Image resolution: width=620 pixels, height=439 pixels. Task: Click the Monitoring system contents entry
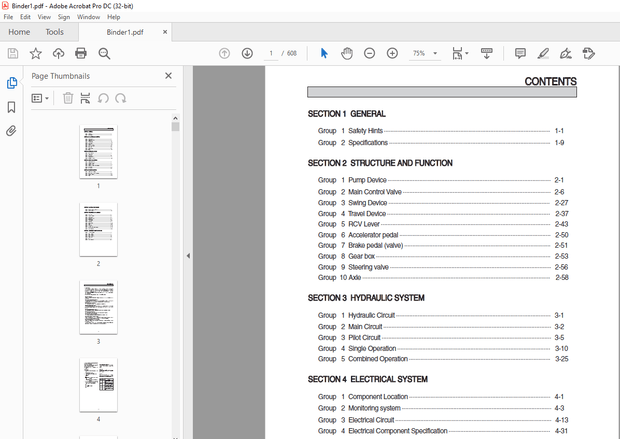374,408
